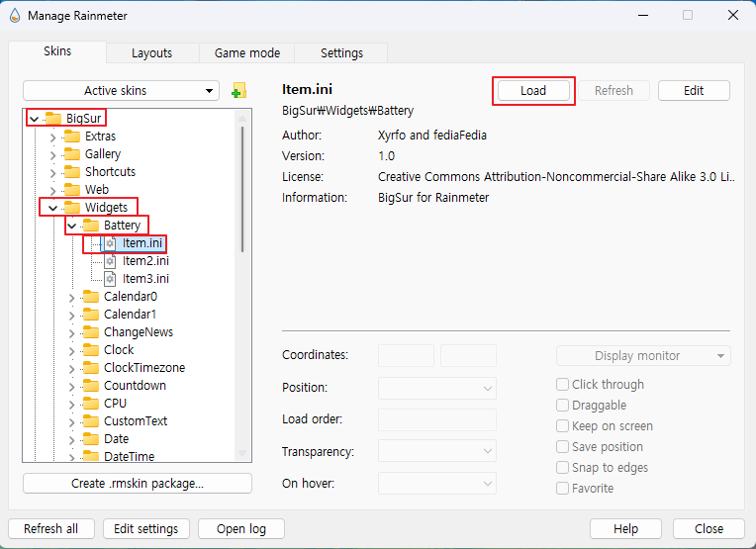Click the Widgets folder icon

pyautogui.click(x=72, y=208)
